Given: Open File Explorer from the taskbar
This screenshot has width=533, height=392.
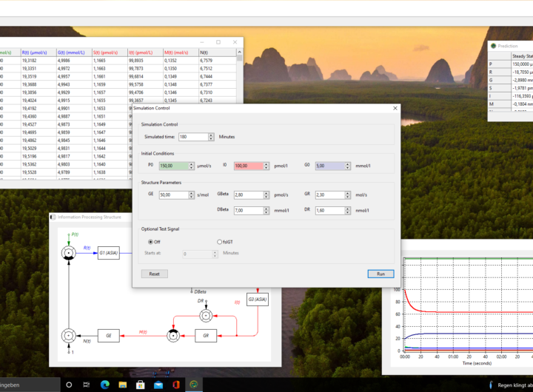Looking at the screenshot, I should (121, 385).
